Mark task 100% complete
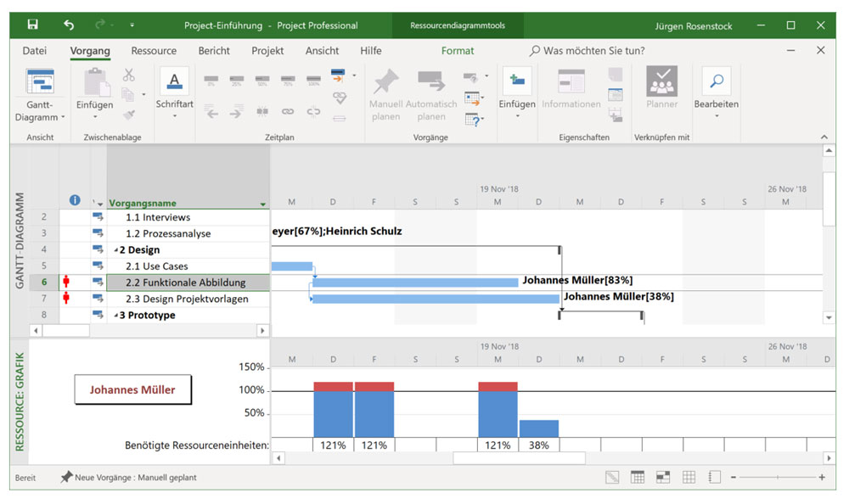849x504 pixels. point(313,81)
